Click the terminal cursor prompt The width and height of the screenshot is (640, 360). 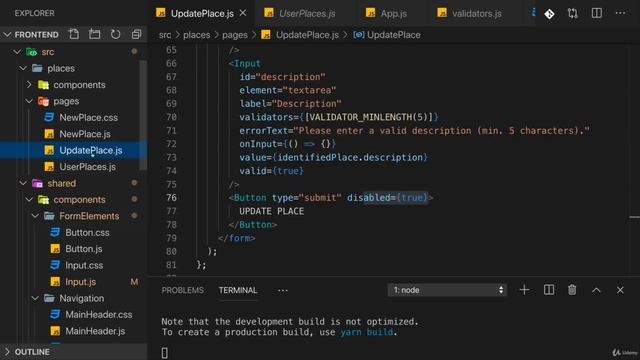pyautogui.click(x=164, y=353)
